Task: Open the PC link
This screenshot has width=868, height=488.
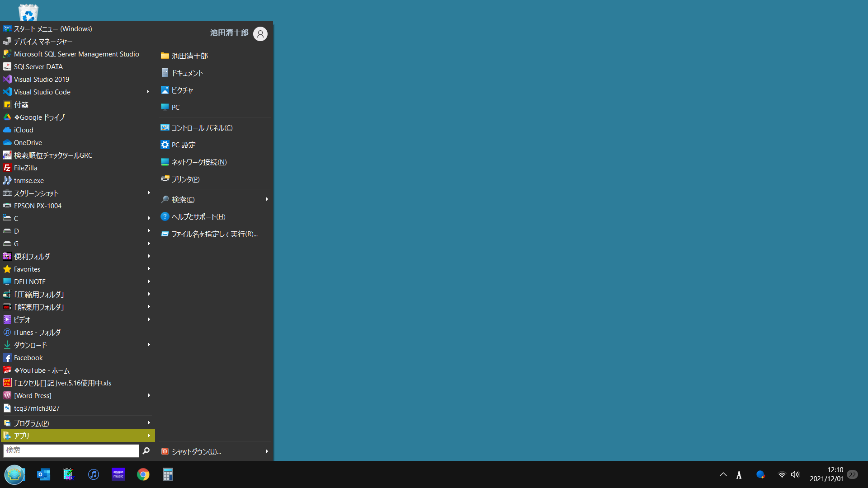Action: pos(215,107)
